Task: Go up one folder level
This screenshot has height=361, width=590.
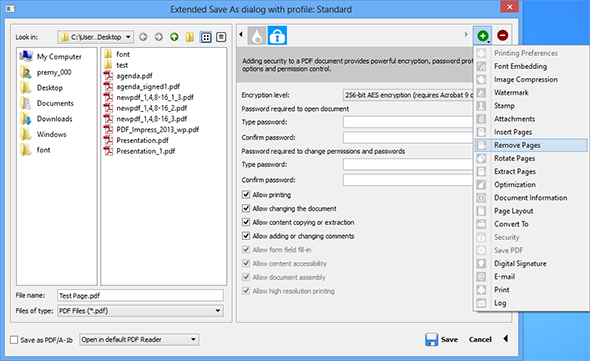Action: 174,37
